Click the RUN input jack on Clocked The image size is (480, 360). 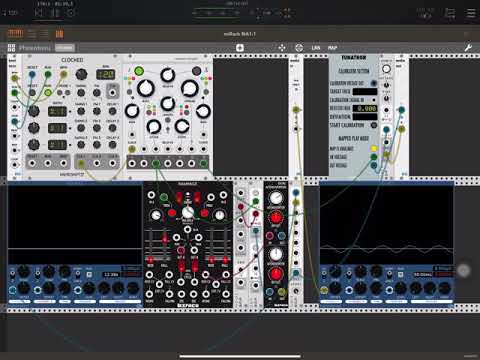pyautogui.click(x=48, y=74)
